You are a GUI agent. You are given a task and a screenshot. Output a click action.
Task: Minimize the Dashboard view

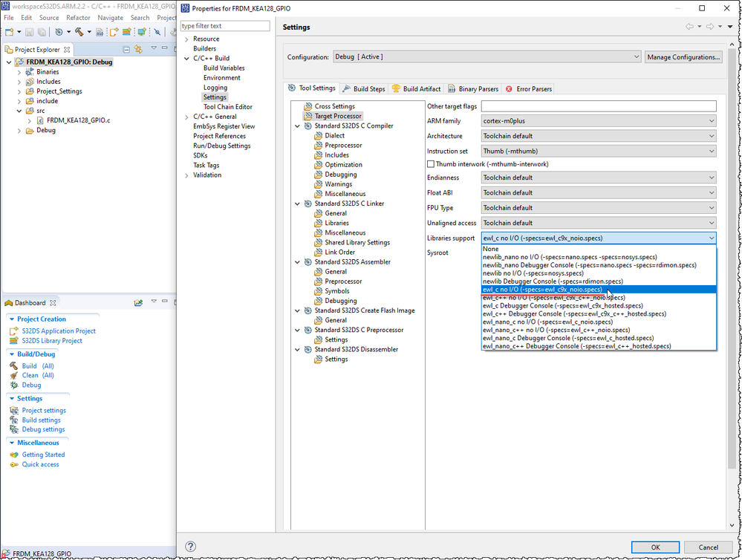164,301
